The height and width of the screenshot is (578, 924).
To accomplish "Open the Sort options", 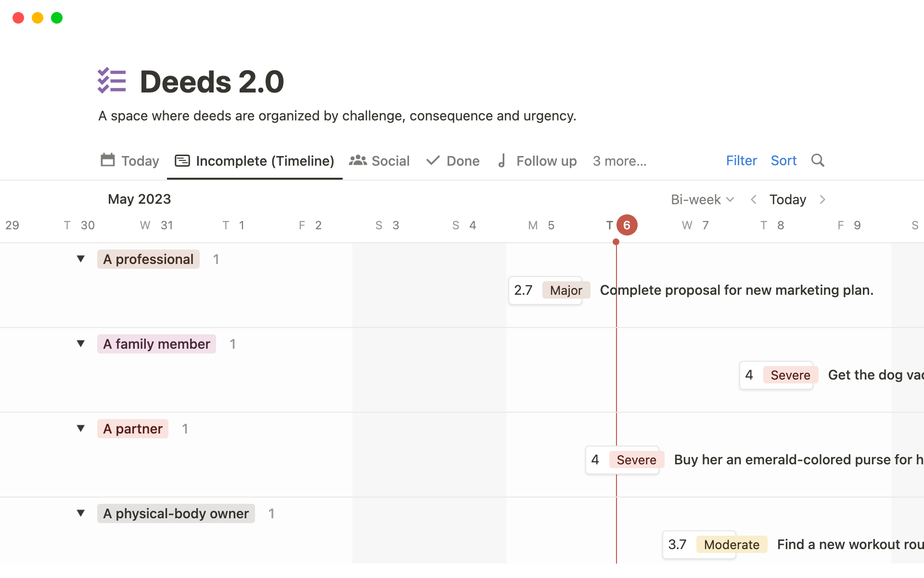I will tap(783, 160).
